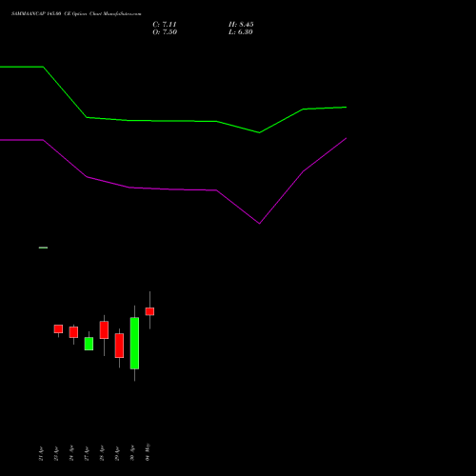
Task: Click the low price value L: 6.30
Action: click(241, 31)
